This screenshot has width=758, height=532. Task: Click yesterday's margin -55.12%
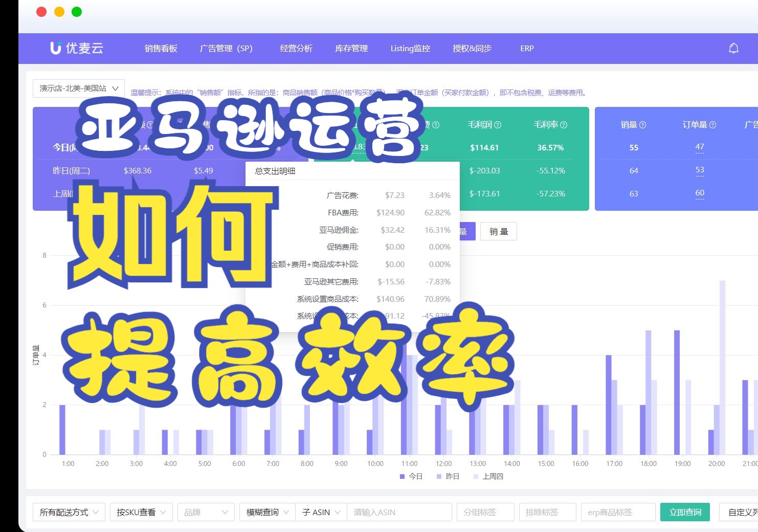tap(550, 171)
